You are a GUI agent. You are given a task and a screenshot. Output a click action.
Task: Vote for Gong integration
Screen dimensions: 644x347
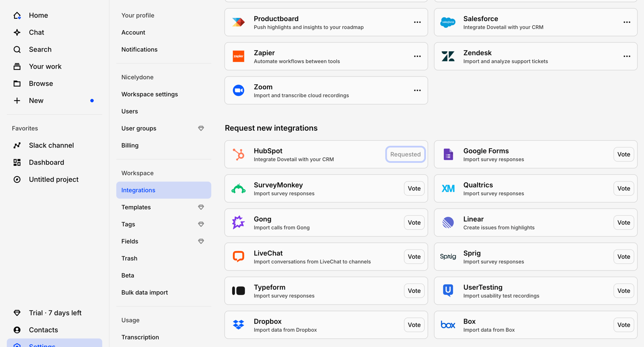[414, 223]
